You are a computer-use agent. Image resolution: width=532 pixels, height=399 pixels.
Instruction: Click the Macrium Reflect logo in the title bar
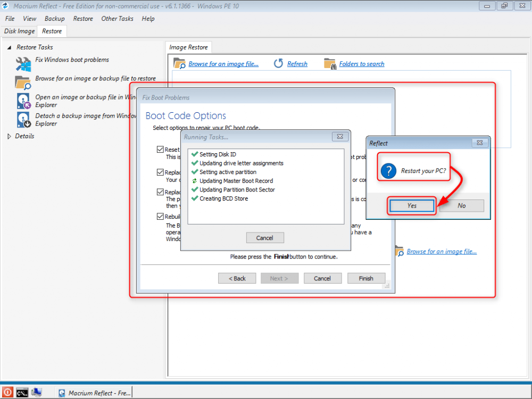5,6
